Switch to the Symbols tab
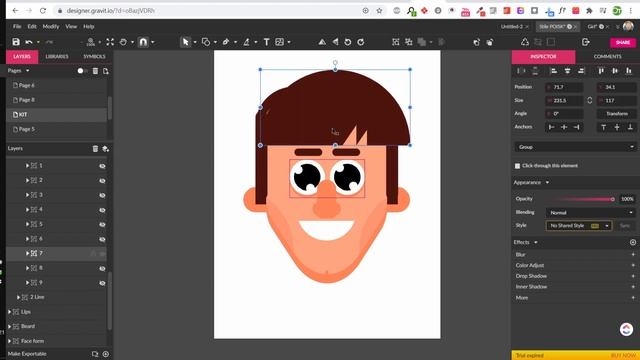The image size is (640, 360). pos(94,57)
